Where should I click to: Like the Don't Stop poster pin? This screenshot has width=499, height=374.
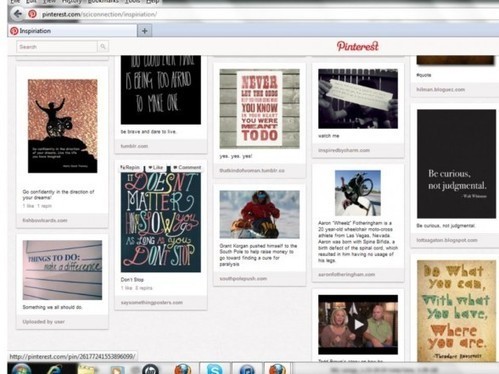[x=156, y=167]
